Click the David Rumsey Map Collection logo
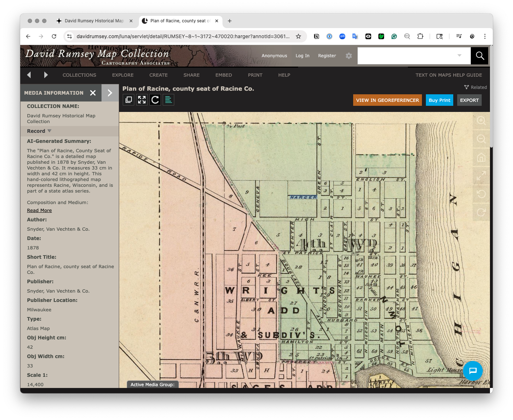 tap(97, 57)
